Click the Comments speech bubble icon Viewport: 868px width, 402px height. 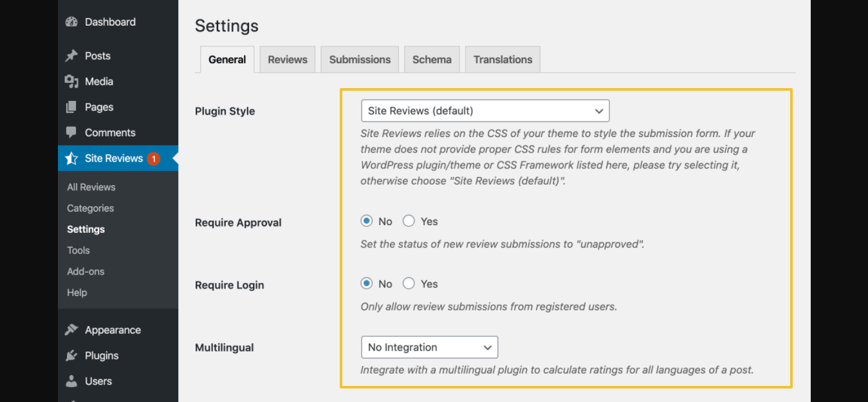[x=71, y=132]
